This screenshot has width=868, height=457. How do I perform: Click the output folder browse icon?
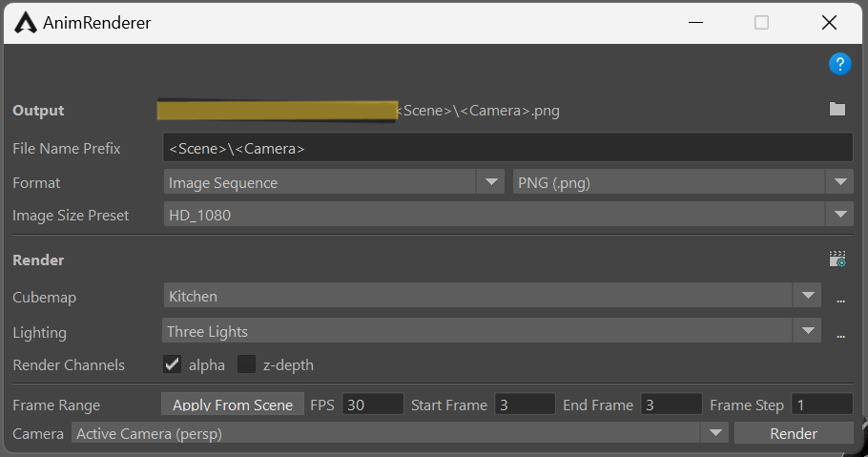point(837,110)
